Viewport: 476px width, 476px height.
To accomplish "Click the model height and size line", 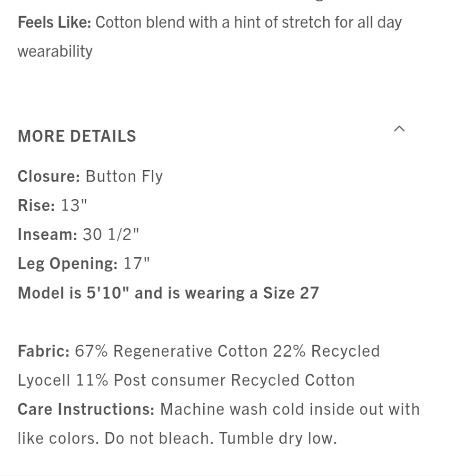I will coord(169,293).
